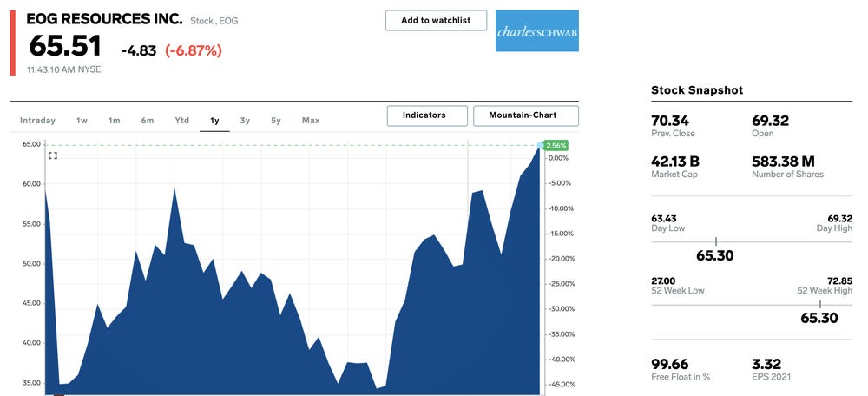Click the EPS 2021 value 3.32
The width and height of the screenshot is (868, 396).
tap(766, 364)
